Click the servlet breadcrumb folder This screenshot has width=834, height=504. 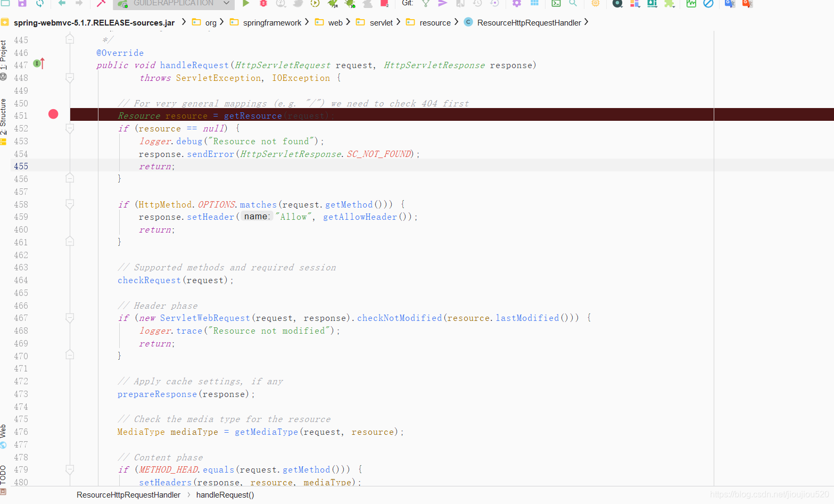click(x=381, y=22)
